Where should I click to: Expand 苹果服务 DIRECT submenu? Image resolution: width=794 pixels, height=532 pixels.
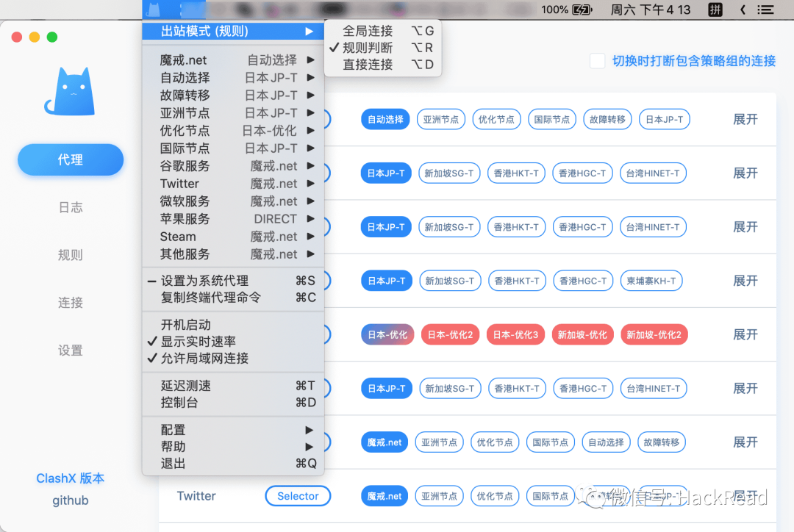pos(233,219)
